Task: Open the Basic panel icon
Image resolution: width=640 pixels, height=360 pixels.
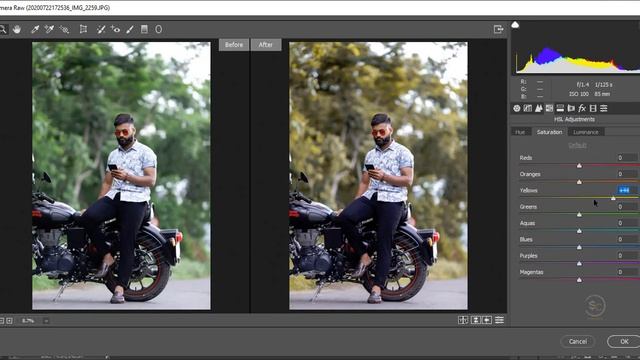Action: click(517, 108)
